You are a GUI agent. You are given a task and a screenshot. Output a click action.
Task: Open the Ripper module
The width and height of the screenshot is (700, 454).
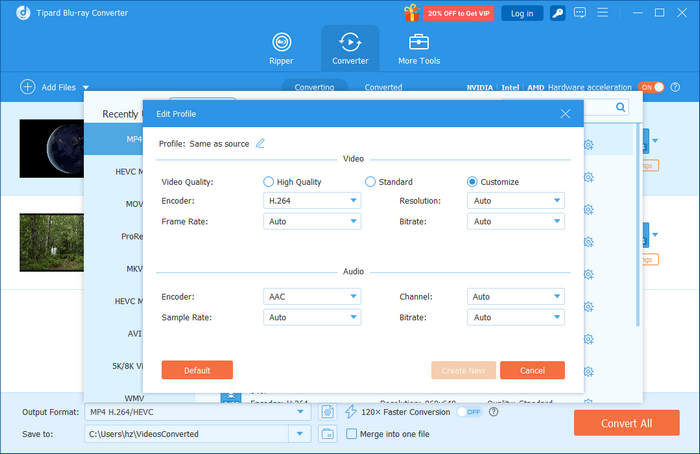coord(281,49)
